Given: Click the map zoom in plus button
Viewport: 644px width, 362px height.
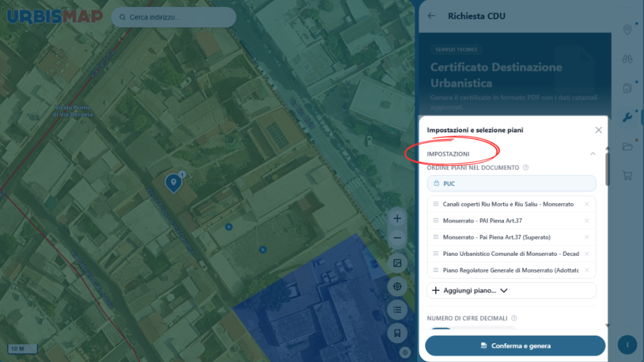Looking at the screenshot, I should click(x=397, y=219).
